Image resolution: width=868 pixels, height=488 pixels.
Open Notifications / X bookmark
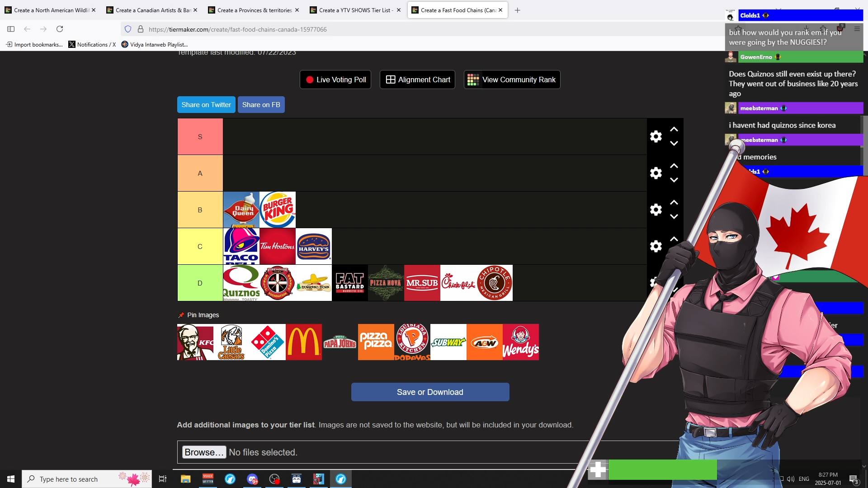click(x=92, y=44)
